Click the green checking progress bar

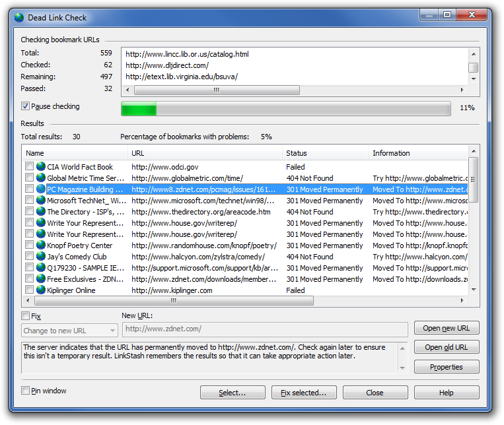click(285, 108)
